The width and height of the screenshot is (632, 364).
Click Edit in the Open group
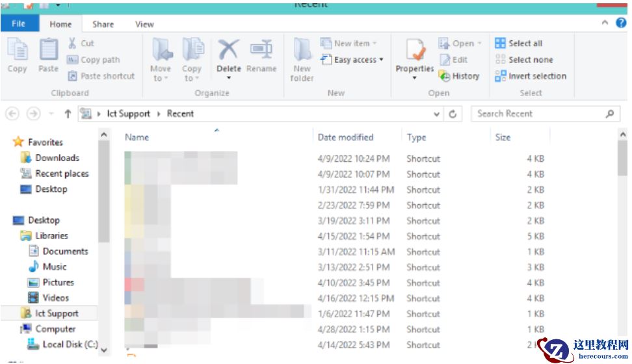pyautogui.click(x=453, y=60)
